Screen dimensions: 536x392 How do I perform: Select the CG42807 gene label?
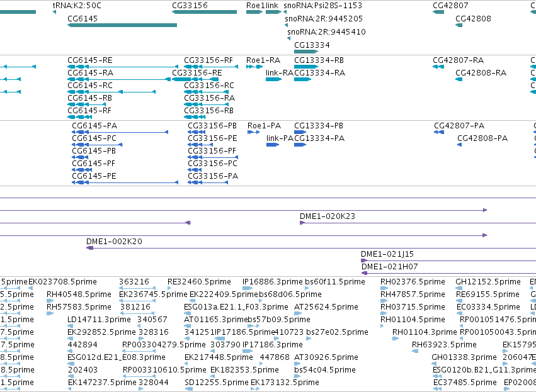coord(450,6)
